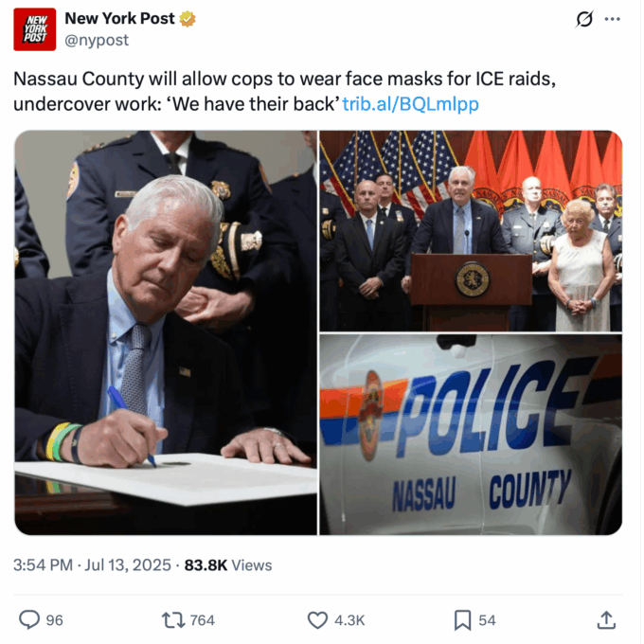Image resolution: width=644 pixels, height=644 pixels.
Task: Click the repost arrows icon
Action: (173, 620)
